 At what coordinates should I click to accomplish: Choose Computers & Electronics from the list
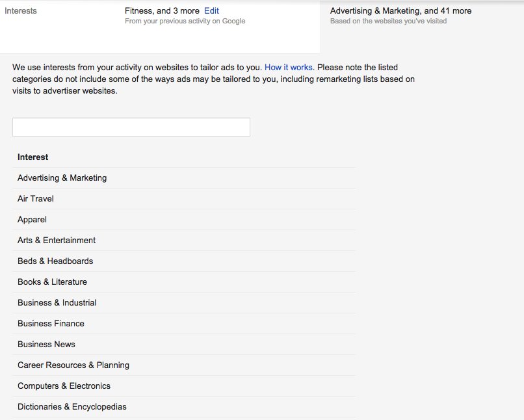64,386
